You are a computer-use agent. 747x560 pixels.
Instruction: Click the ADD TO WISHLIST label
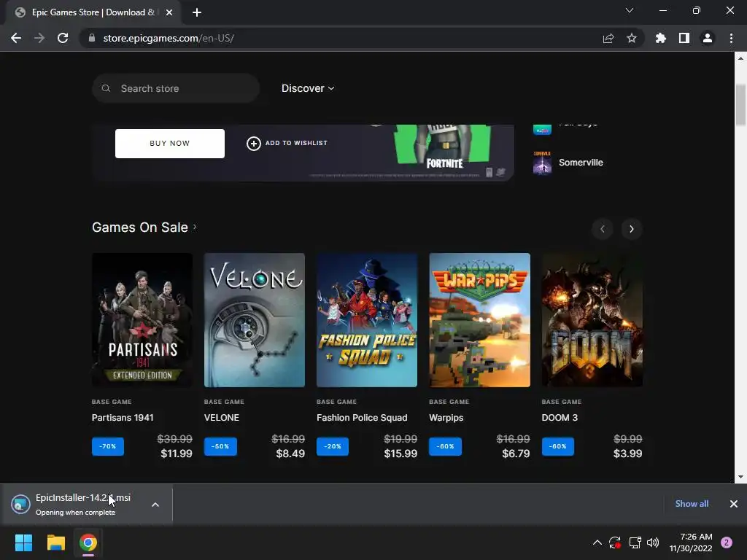click(x=296, y=143)
